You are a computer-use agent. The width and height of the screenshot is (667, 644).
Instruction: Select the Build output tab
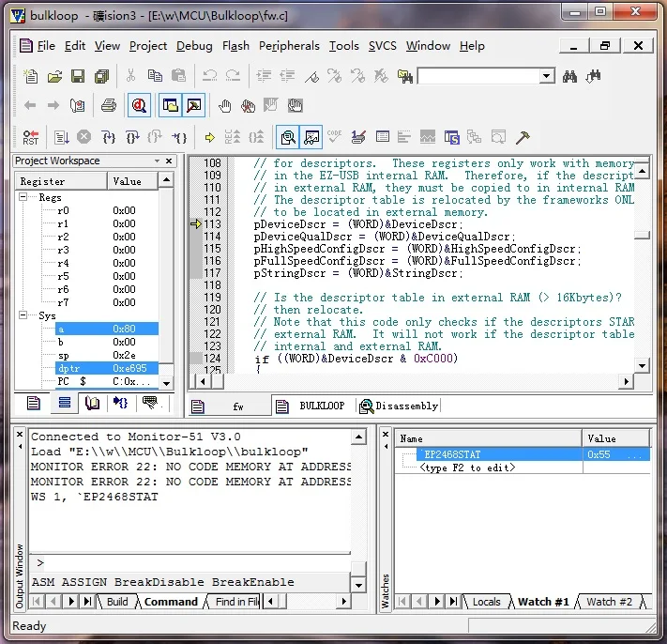117,602
